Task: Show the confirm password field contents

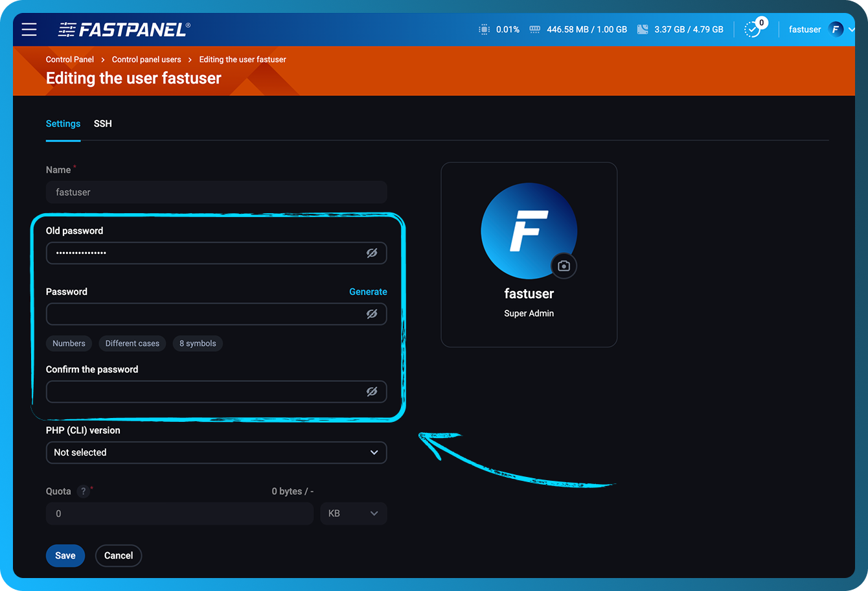Action: 372,391
